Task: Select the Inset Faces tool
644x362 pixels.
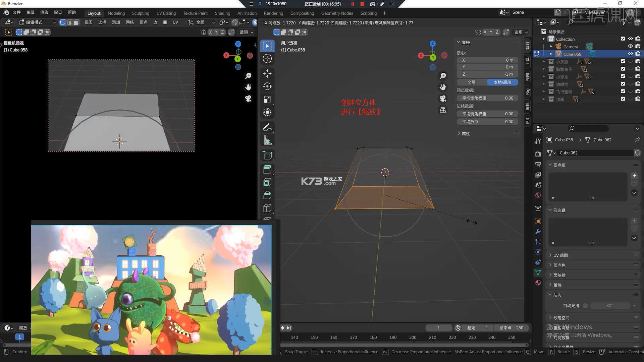Action: (267, 183)
